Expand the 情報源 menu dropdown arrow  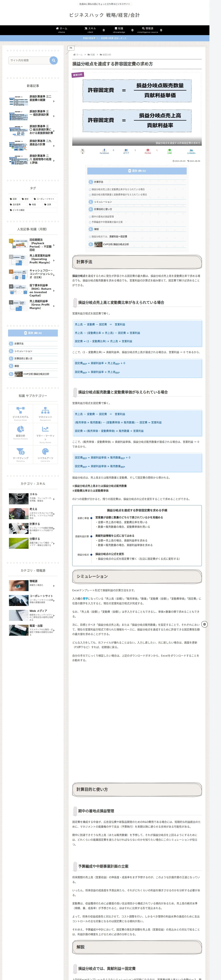click(x=161, y=30)
